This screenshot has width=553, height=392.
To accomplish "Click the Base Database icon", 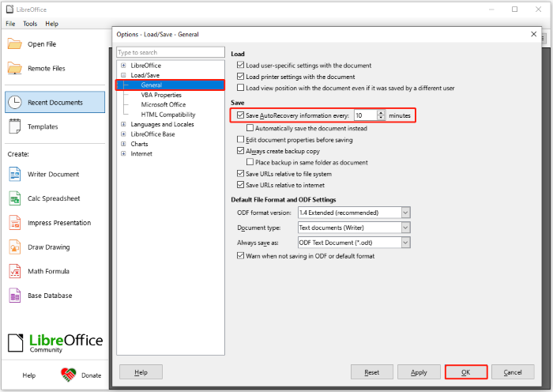I will pos(15,296).
